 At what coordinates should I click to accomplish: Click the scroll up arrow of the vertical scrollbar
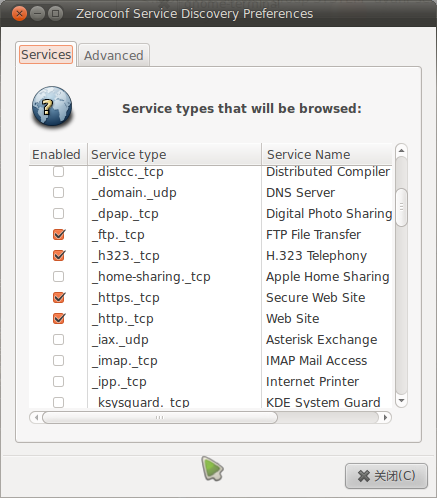tap(401, 151)
